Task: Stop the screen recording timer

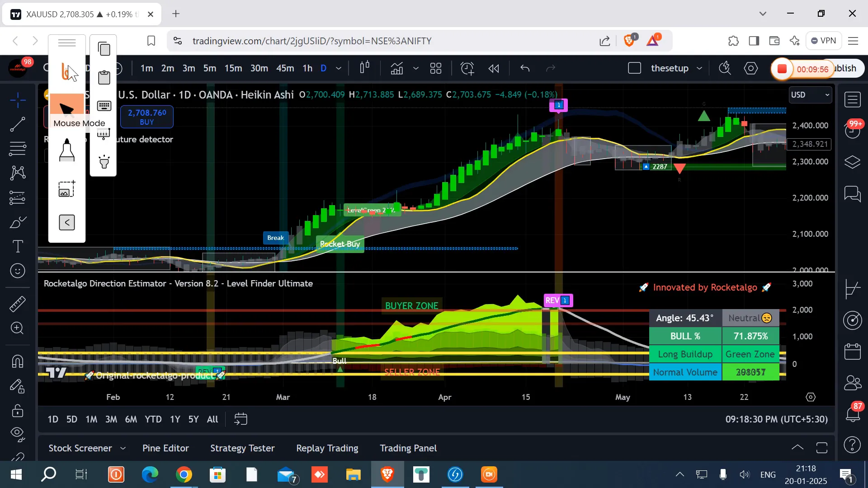Action: [782, 69]
